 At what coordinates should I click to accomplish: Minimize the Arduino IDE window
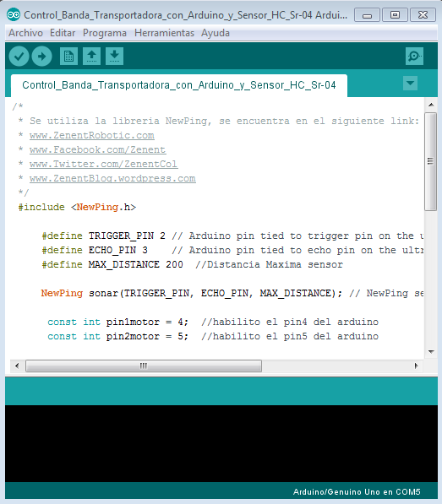(x=367, y=15)
